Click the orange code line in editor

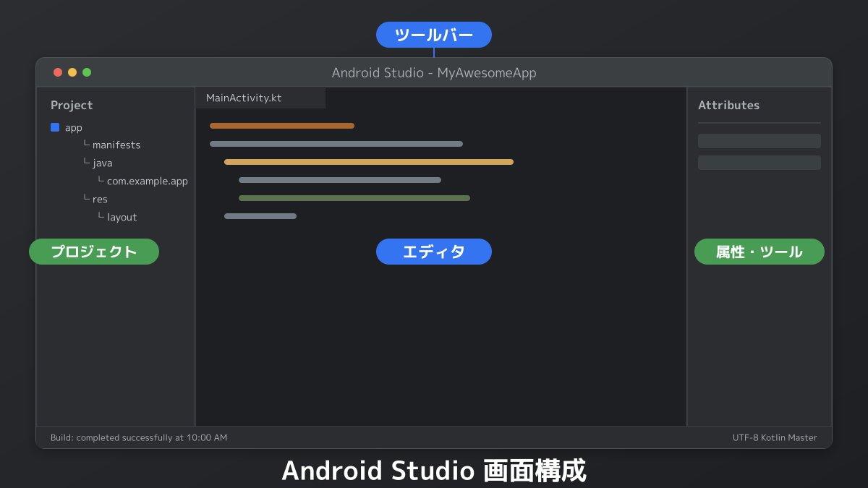(282, 126)
